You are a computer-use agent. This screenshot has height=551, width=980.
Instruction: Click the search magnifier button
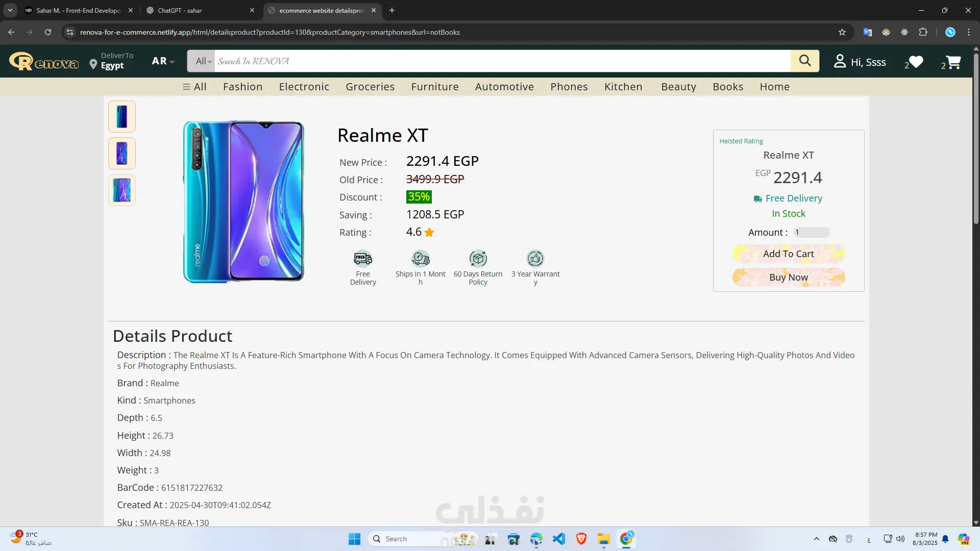tap(804, 61)
